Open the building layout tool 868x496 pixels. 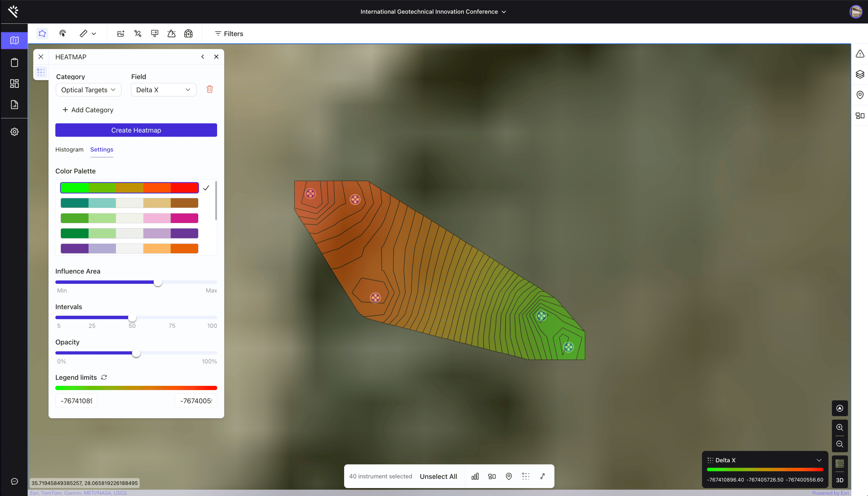pos(188,34)
